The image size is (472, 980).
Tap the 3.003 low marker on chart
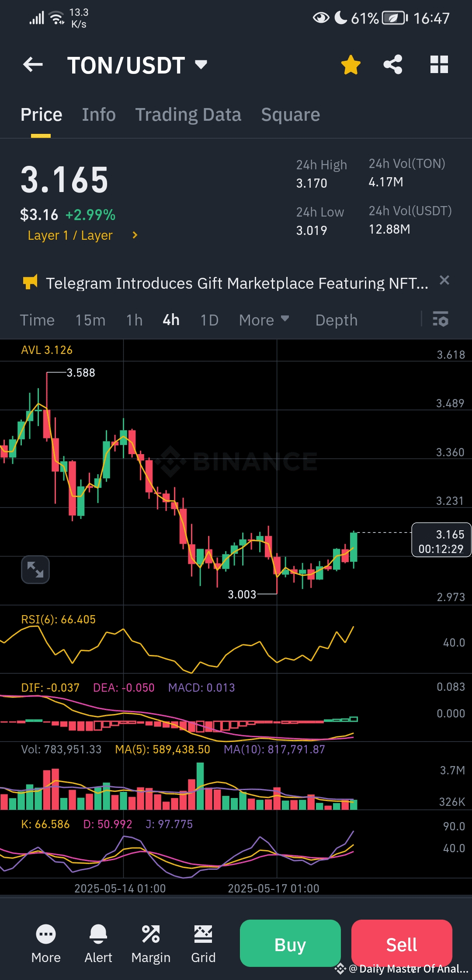242,594
